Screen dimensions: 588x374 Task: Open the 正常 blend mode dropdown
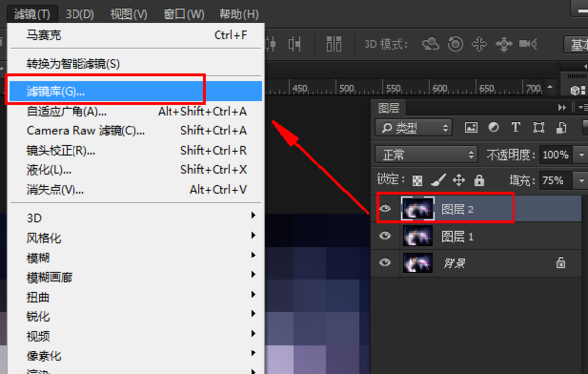tap(426, 155)
